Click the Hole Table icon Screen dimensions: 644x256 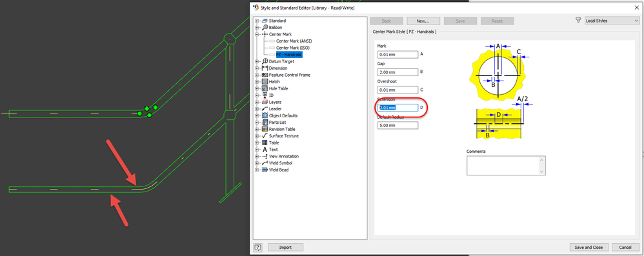(x=265, y=88)
